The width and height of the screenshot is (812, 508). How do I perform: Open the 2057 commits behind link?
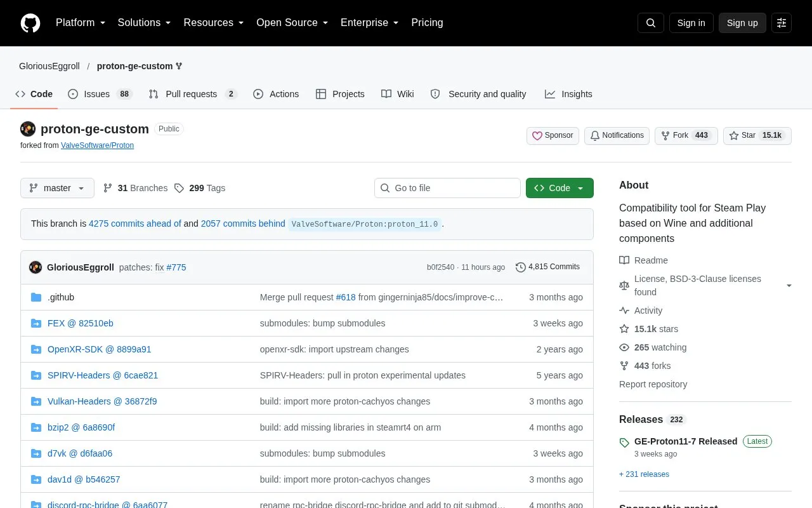pyautogui.click(x=243, y=224)
